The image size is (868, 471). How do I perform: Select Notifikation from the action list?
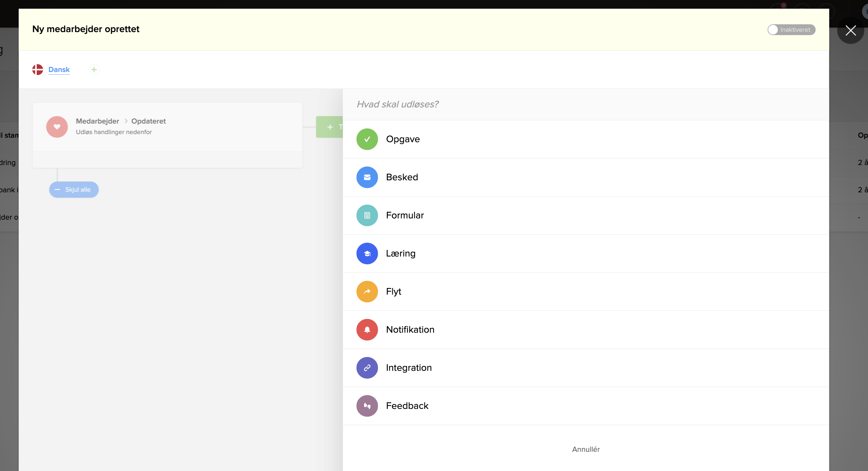click(410, 329)
